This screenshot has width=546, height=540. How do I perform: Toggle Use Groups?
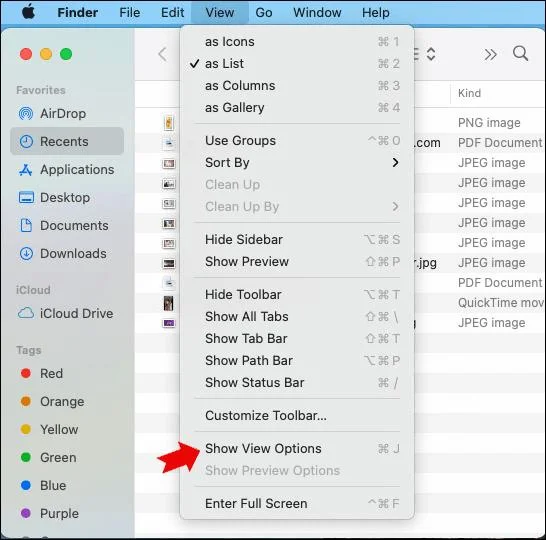[x=297, y=141]
